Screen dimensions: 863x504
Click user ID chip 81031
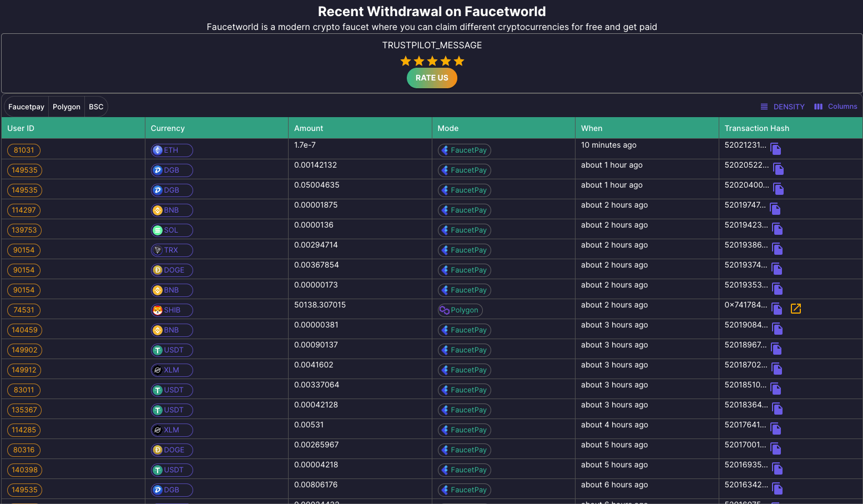pyautogui.click(x=24, y=150)
